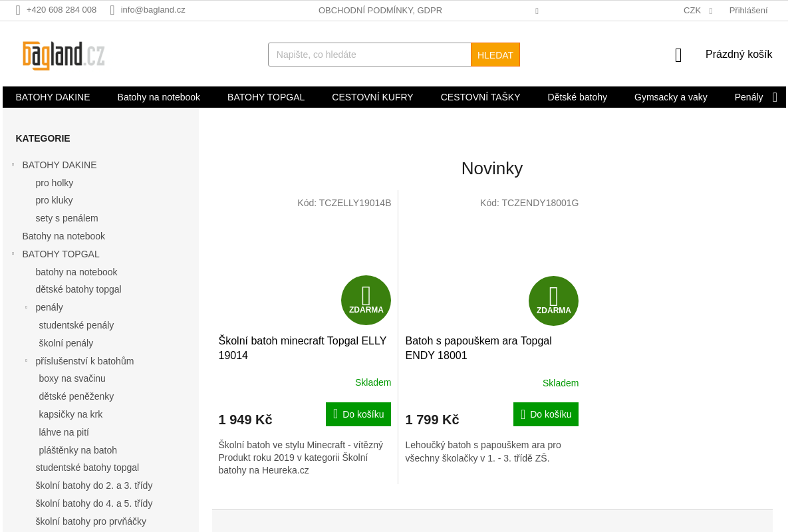Select 'sety s penálem' subcategory
Screen dimensions: 798x532
[66, 218]
